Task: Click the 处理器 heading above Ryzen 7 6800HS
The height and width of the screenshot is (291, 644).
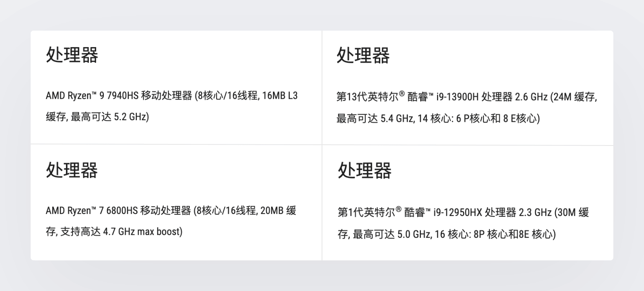Action: coord(72,170)
